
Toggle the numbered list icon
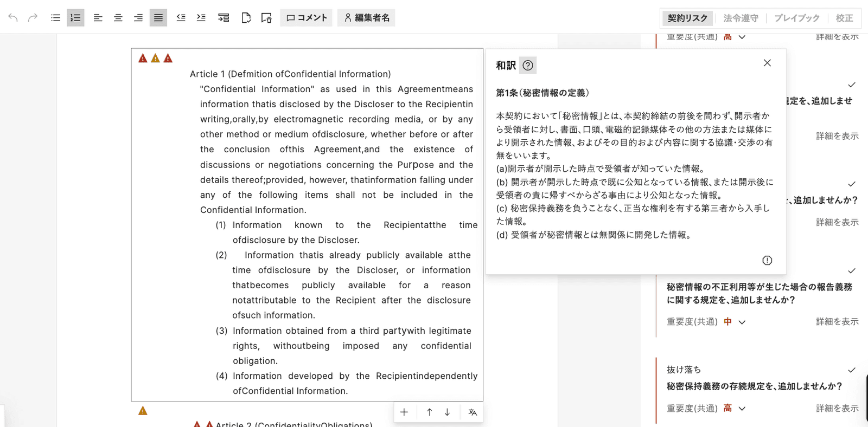click(75, 18)
